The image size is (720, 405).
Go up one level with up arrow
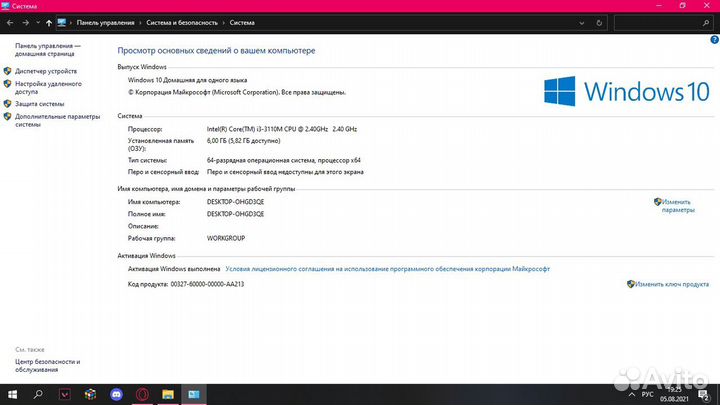click(48, 21)
